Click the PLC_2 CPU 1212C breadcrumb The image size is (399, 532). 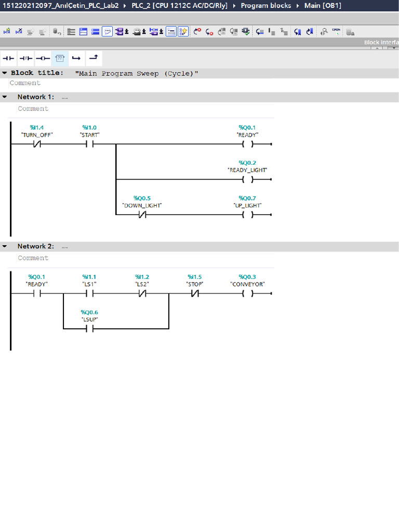[179, 6]
